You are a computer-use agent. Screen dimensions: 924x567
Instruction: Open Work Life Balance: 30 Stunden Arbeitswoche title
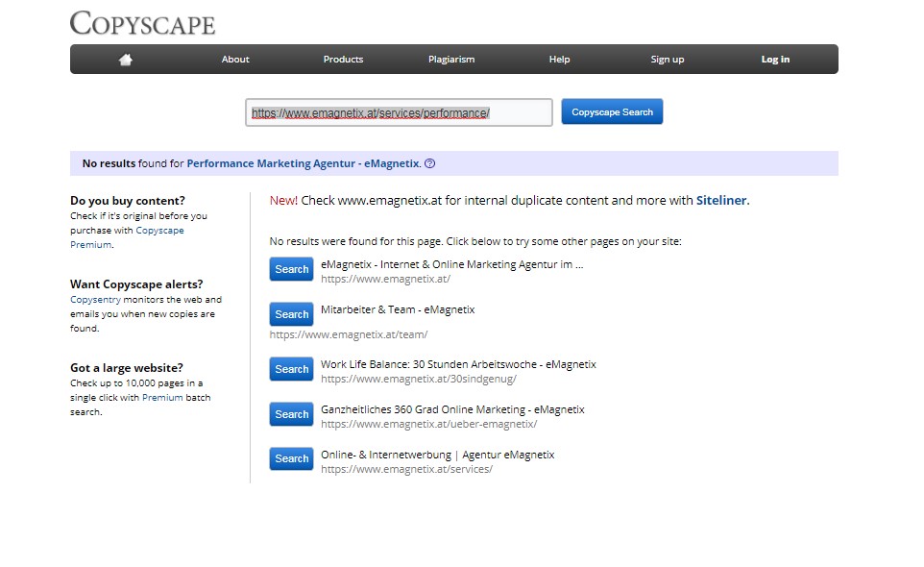458,364
